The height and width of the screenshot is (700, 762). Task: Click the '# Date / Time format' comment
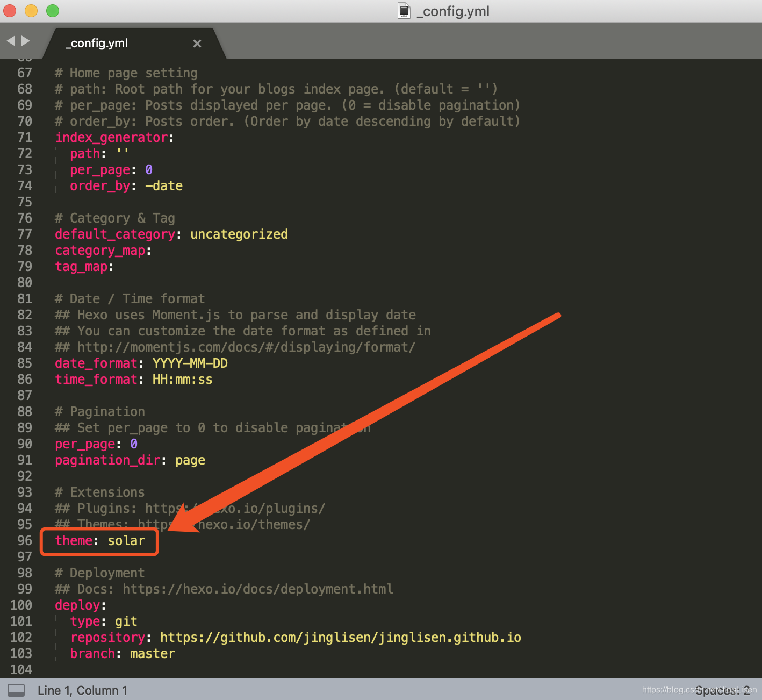click(x=130, y=299)
